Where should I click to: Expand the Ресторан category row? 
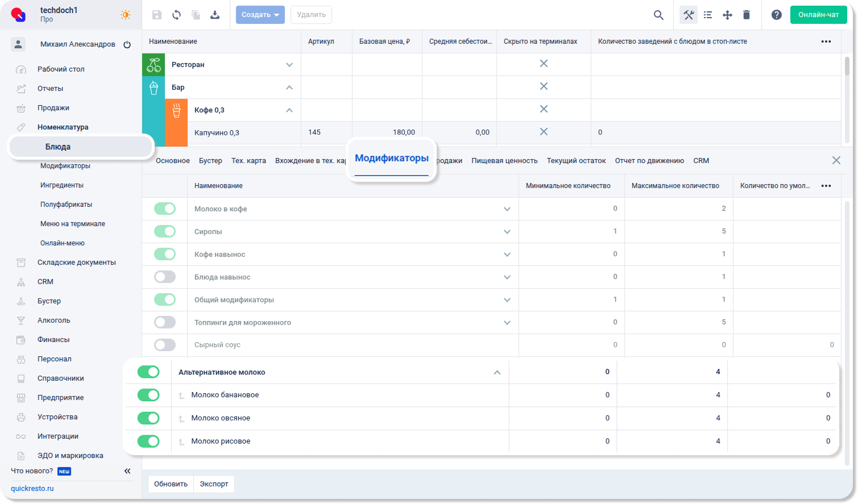pyautogui.click(x=289, y=65)
